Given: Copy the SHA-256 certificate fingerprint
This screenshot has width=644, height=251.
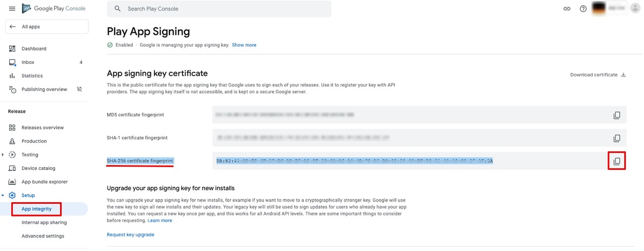Looking at the screenshot, I should tap(617, 161).
